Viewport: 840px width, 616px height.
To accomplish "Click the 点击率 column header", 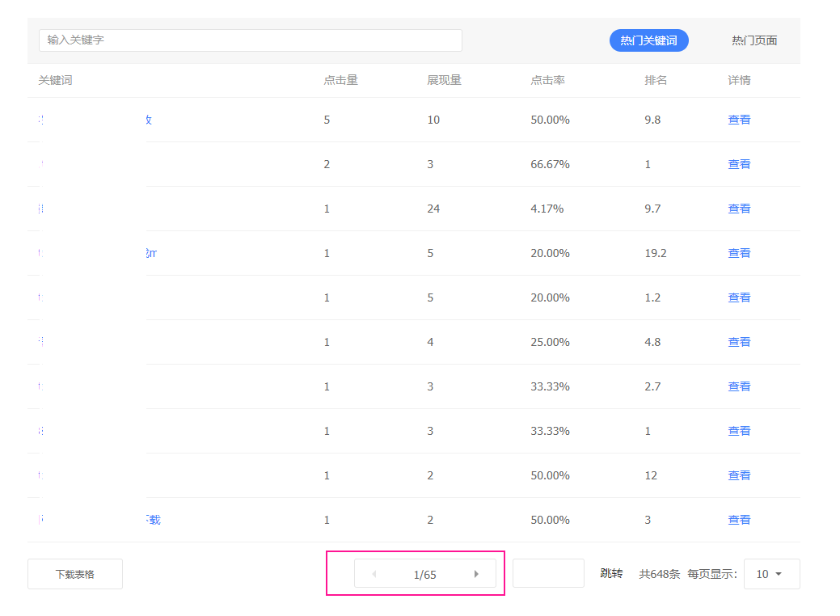I will (547, 80).
